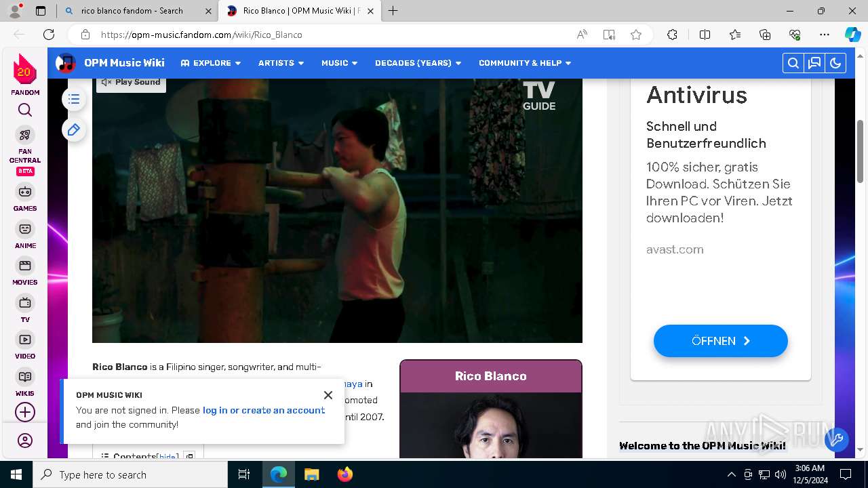Expand the Artists menu
Image resolution: width=868 pixels, height=488 pixels.
coord(281,63)
